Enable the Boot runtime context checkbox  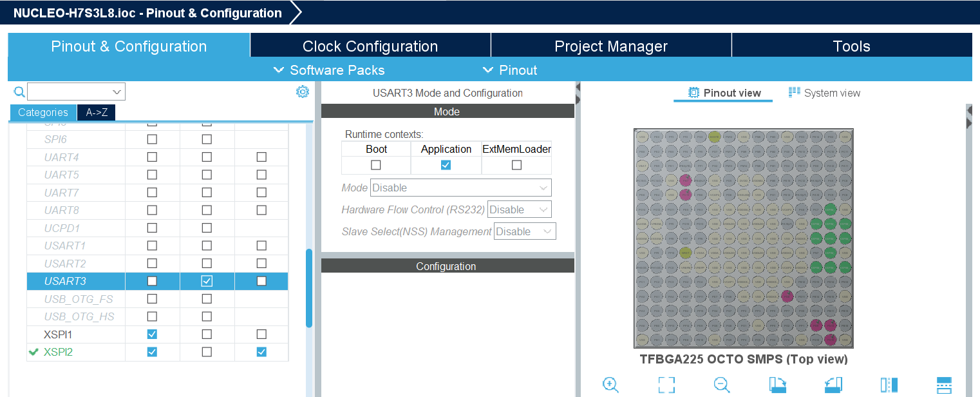(x=376, y=165)
